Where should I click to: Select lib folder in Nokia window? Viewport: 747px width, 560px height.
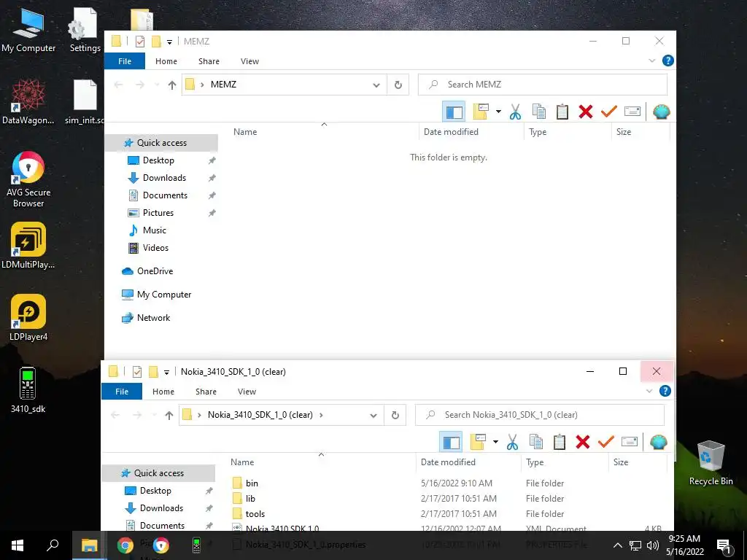click(250, 499)
